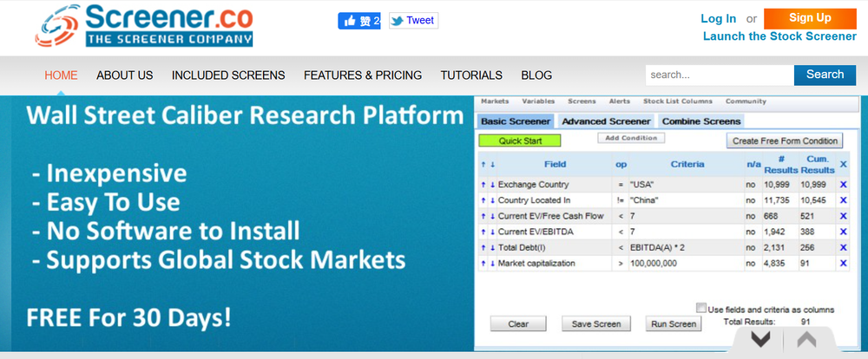This screenshot has width=868, height=359.
Task: Move Exchange Country row down arrow
Action: pos(492,185)
